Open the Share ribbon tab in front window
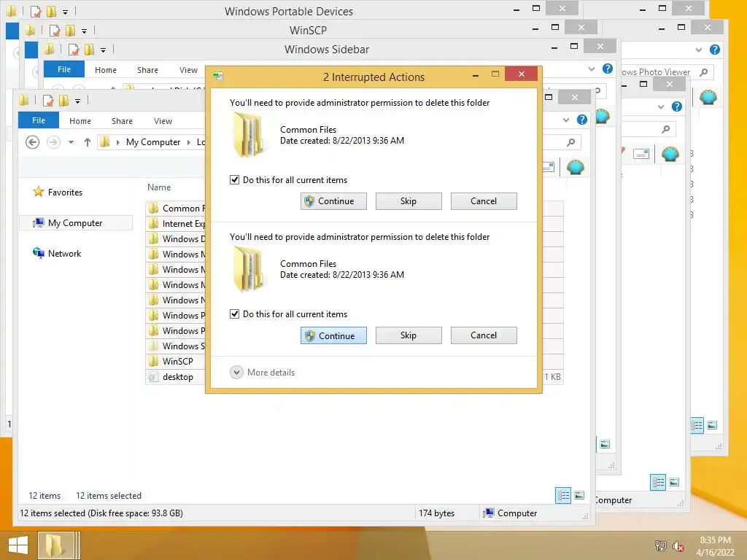Screen dimensions: 747x560 (x=122, y=121)
